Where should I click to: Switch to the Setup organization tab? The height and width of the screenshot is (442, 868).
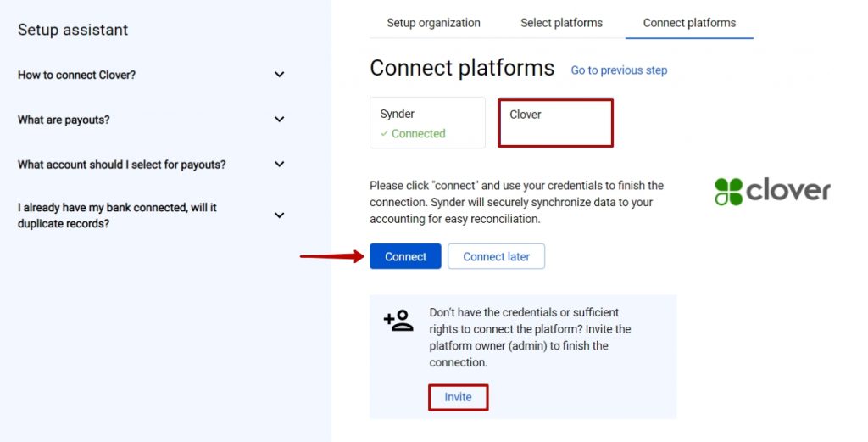[x=433, y=23]
